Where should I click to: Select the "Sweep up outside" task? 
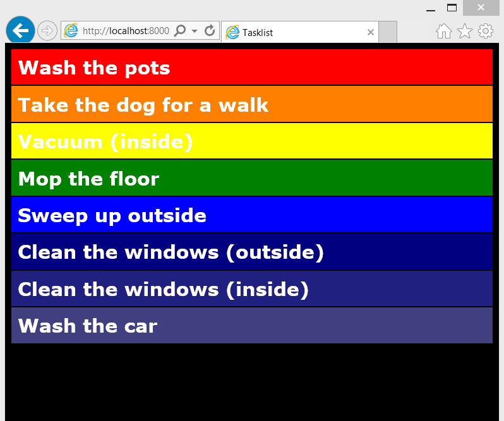251,215
